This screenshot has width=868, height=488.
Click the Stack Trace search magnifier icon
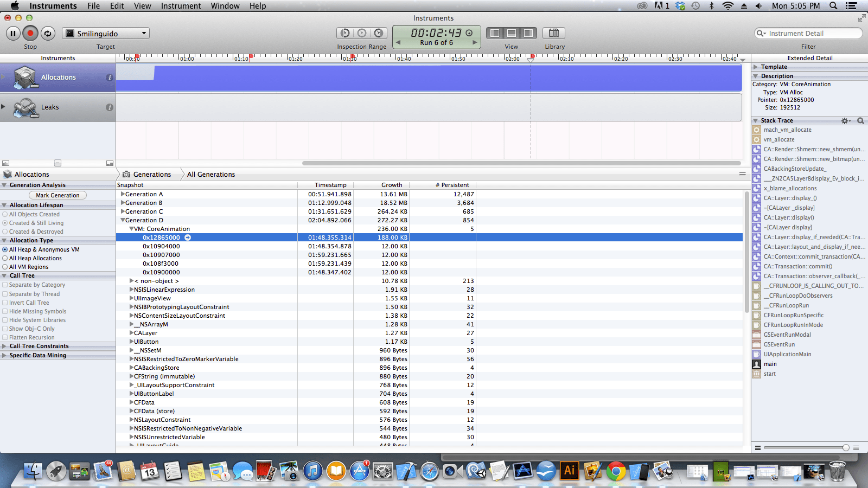[x=860, y=120]
